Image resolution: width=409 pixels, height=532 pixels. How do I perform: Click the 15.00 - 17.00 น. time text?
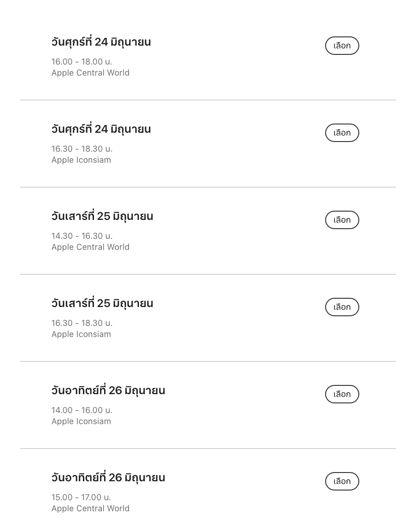(x=81, y=497)
